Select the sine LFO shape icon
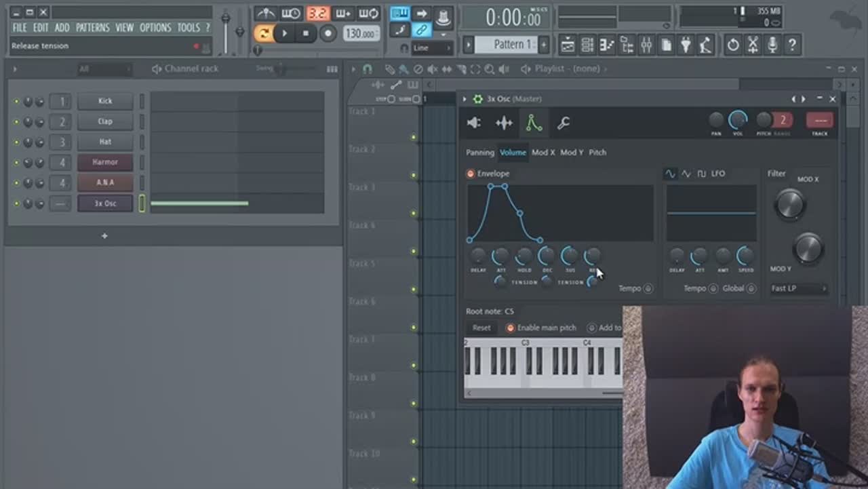The width and height of the screenshot is (868, 489). coord(670,174)
